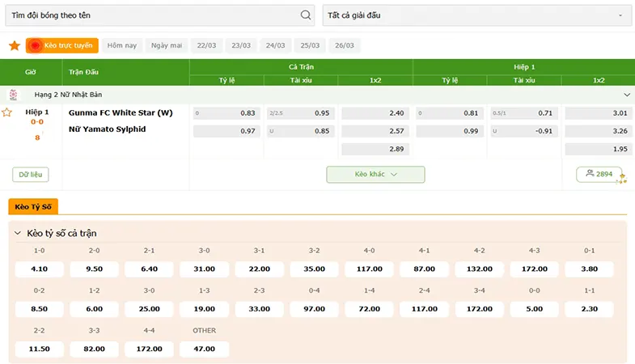Viewport: 635px width, 364px height.
Task: Select correct score 3-2 odds 35.00
Action: click(314, 269)
